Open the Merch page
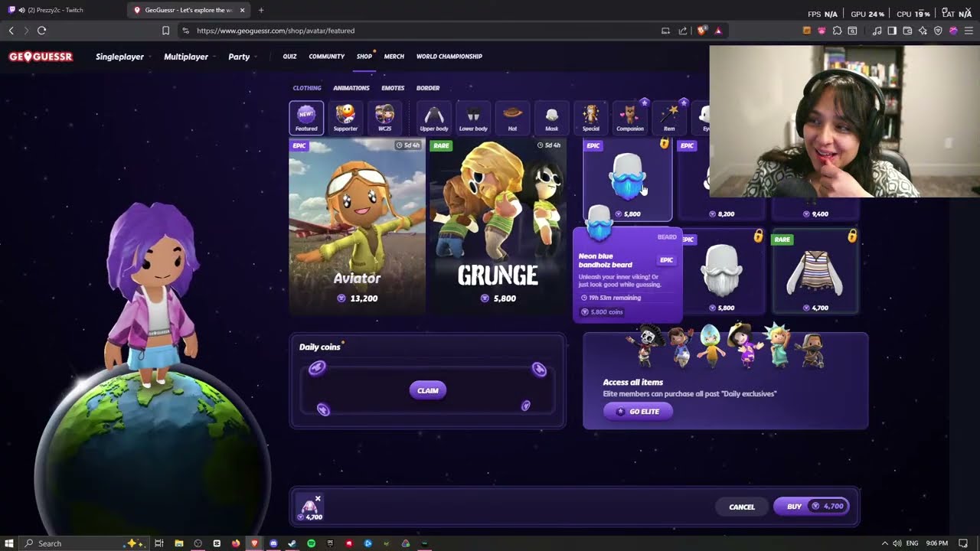This screenshot has width=980, height=551. (394, 57)
